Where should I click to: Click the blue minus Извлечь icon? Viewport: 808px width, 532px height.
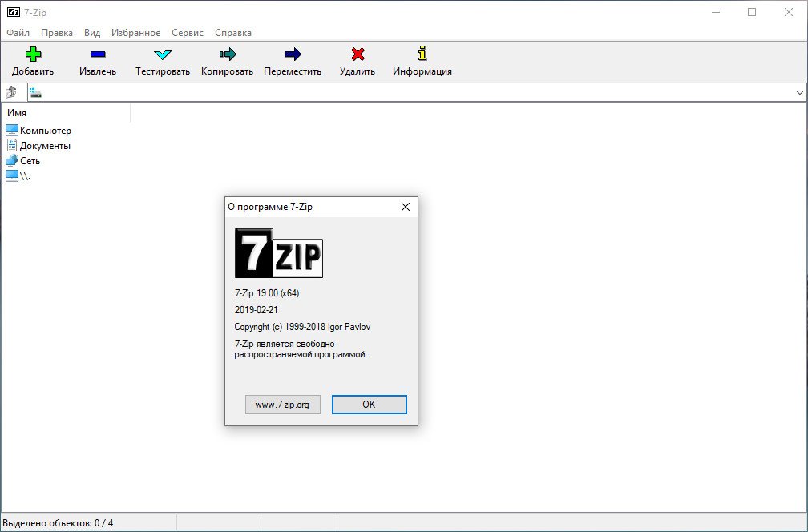(98, 54)
